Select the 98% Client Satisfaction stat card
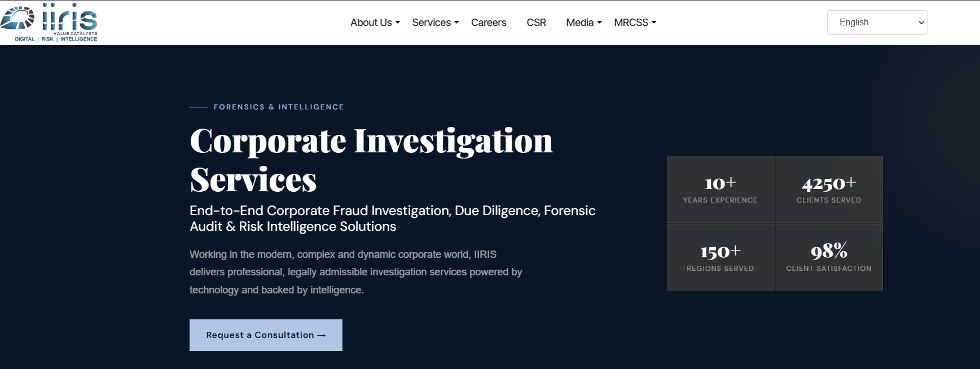 coord(829,257)
